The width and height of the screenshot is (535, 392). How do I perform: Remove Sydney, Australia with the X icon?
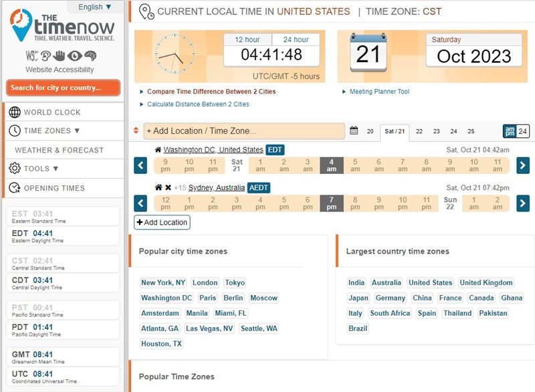(x=167, y=188)
